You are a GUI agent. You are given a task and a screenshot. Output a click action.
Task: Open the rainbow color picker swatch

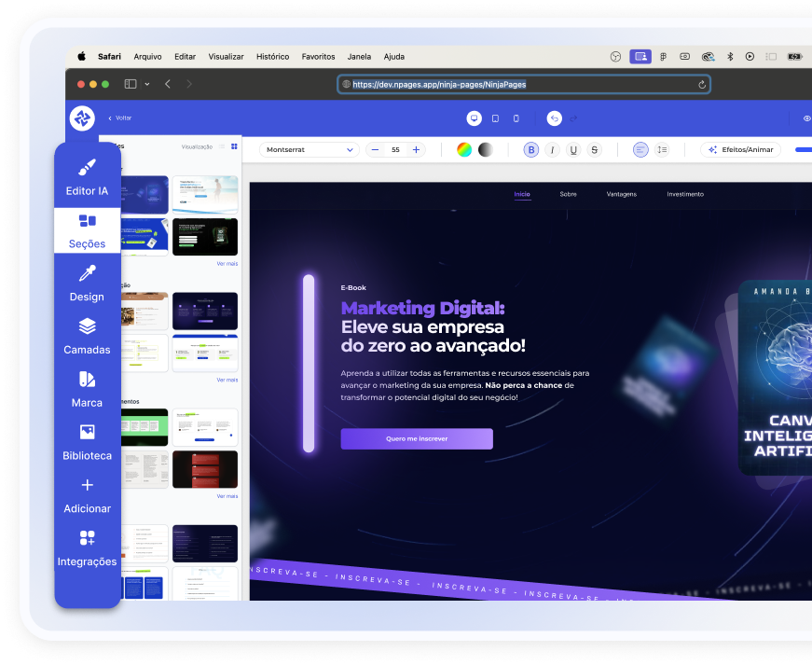[x=464, y=150]
